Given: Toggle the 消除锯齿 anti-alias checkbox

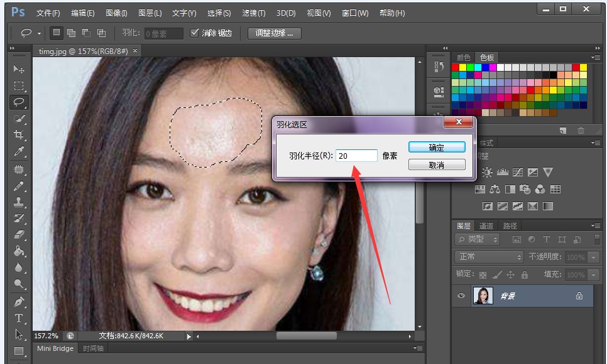Looking at the screenshot, I should pyautogui.click(x=194, y=33).
